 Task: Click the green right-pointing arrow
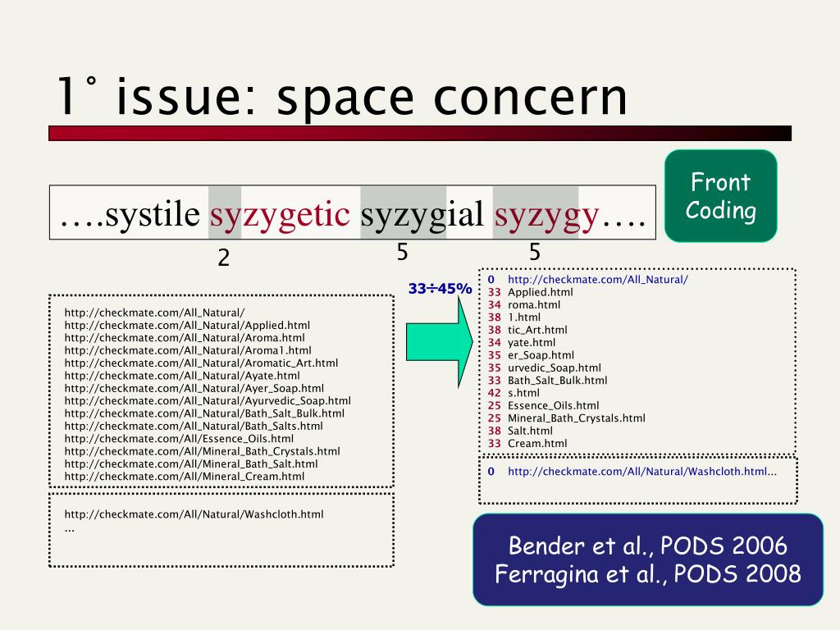[x=440, y=342]
